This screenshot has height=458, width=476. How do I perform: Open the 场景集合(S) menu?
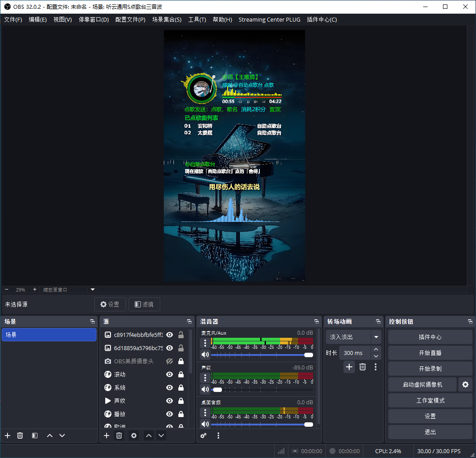[x=166, y=19]
